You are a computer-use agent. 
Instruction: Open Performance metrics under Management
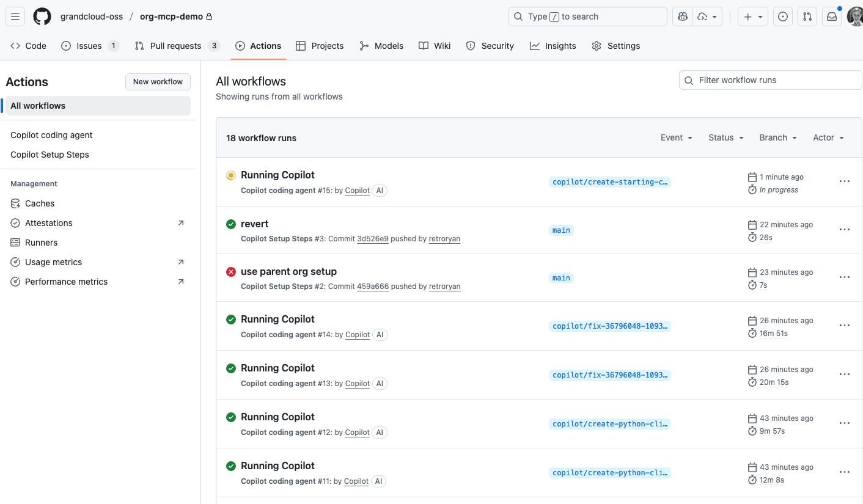[x=98, y=282]
